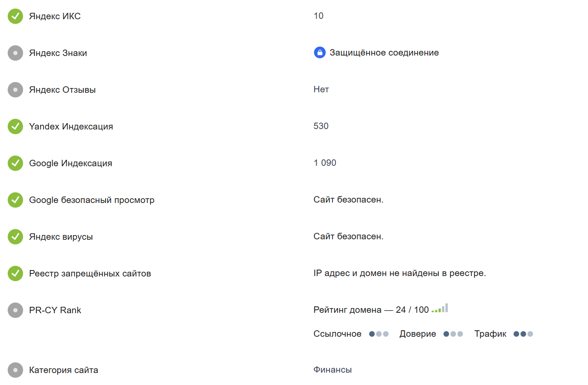Click the green checkmark beside Яндекс ИКС

tap(15, 16)
